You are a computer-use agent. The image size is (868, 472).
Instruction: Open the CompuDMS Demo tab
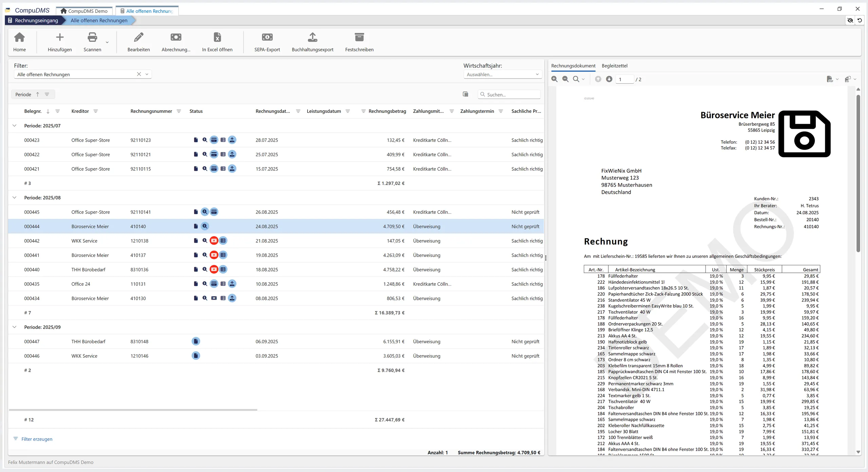coord(84,11)
